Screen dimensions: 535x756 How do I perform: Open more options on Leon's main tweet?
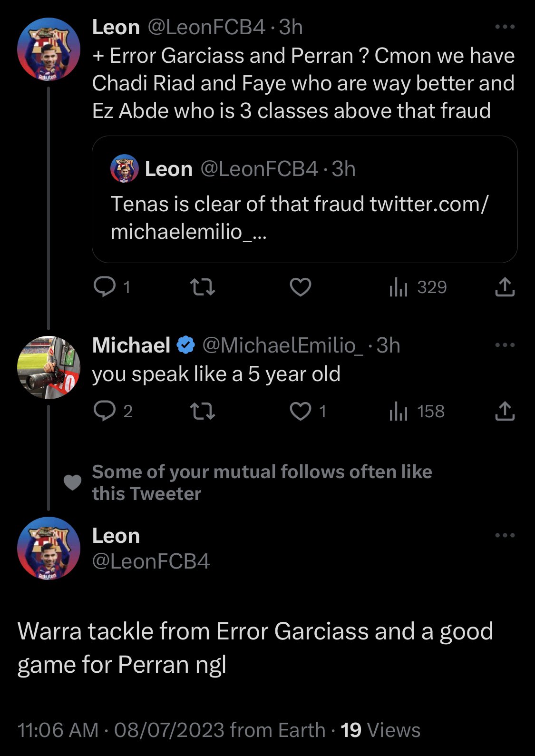505,535
